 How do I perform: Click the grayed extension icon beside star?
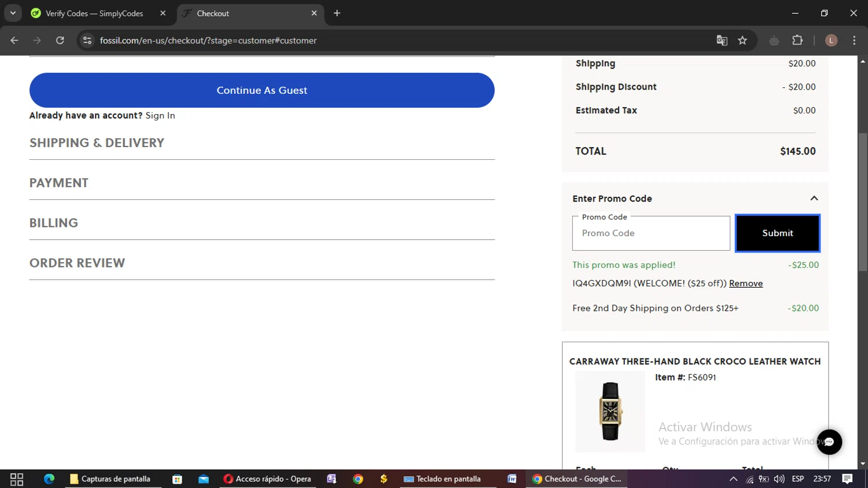point(774,41)
